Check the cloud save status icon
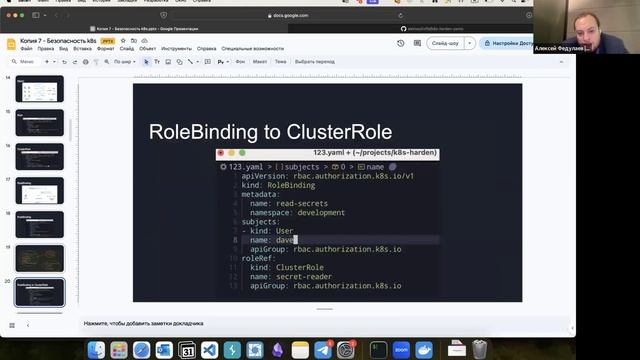This screenshot has height=360, width=640. click(x=144, y=41)
